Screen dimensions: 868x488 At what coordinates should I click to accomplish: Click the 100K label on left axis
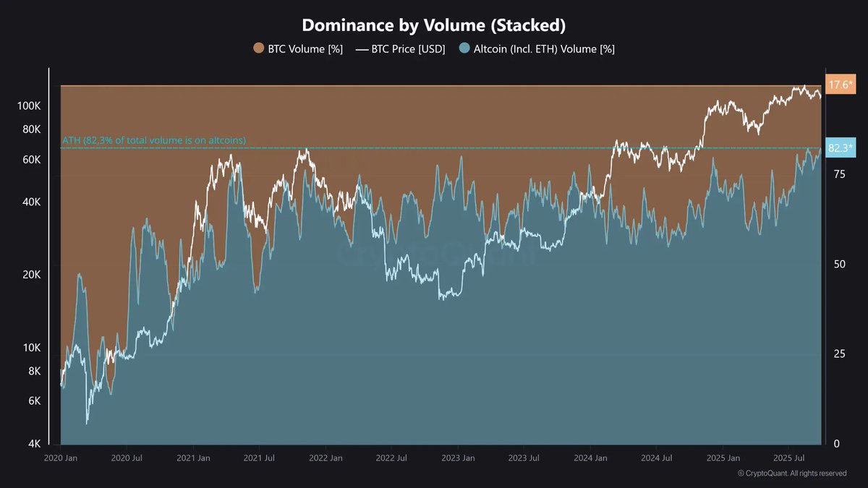coord(30,106)
